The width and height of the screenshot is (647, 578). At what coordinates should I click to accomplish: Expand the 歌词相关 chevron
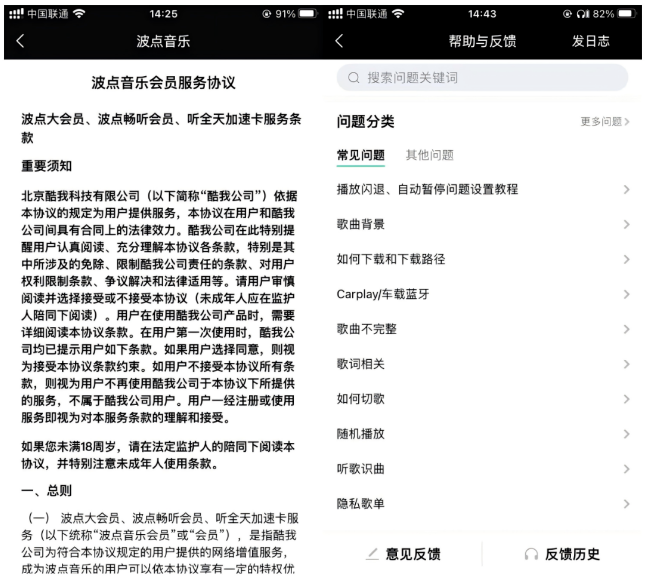(626, 364)
